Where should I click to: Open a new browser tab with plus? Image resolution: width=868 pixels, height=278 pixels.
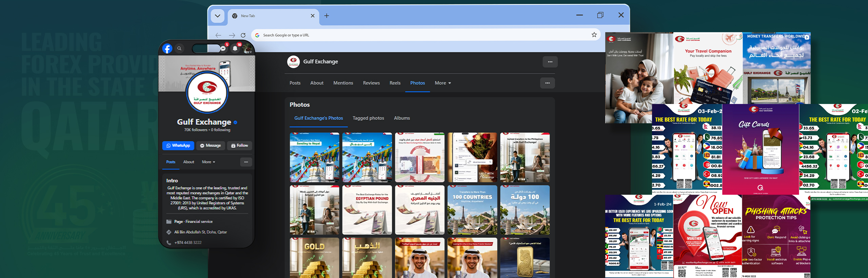point(327,16)
